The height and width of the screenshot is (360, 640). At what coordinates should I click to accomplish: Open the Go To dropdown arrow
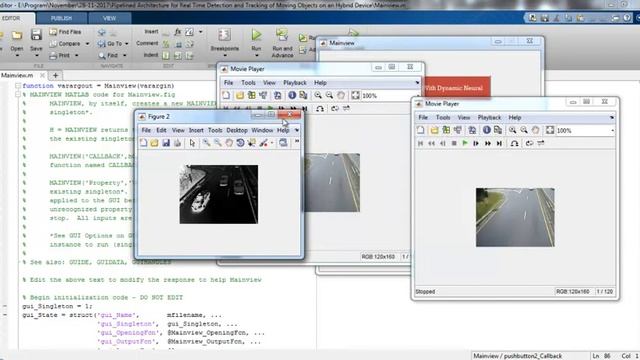tap(127, 44)
